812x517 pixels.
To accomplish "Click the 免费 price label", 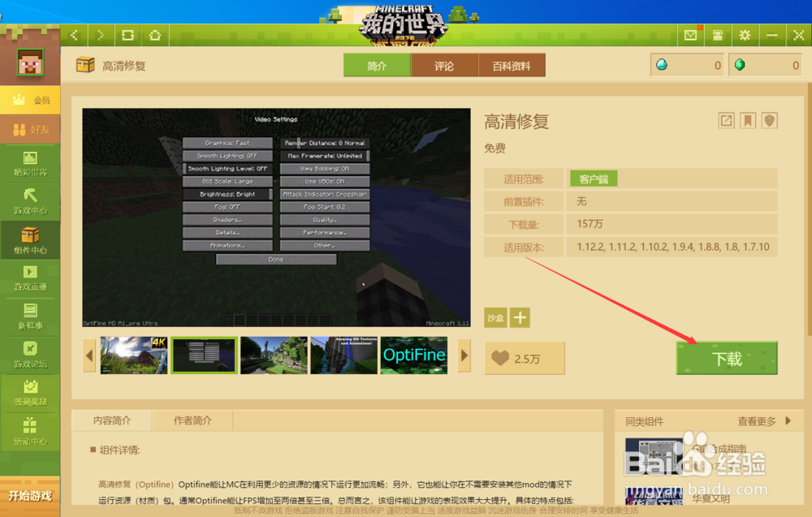I will pos(495,149).
